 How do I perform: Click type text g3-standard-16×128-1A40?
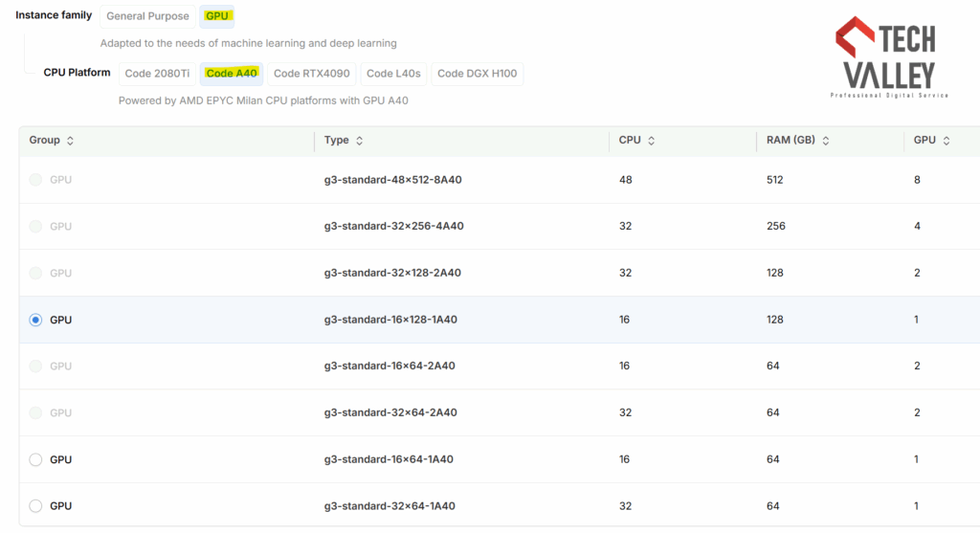(x=390, y=320)
